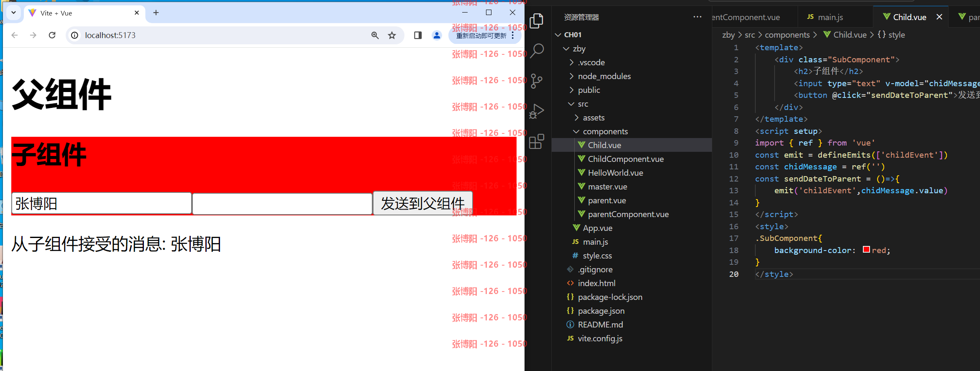Open parent.vue in the file tree
The width and height of the screenshot is (980, 371).
[x=632, y=200]
